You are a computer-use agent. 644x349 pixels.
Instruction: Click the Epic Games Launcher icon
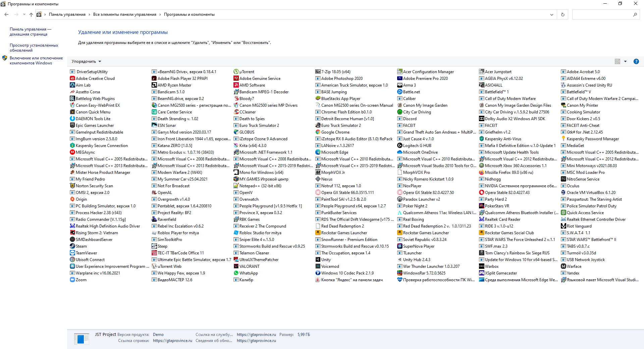coord(72,125)
